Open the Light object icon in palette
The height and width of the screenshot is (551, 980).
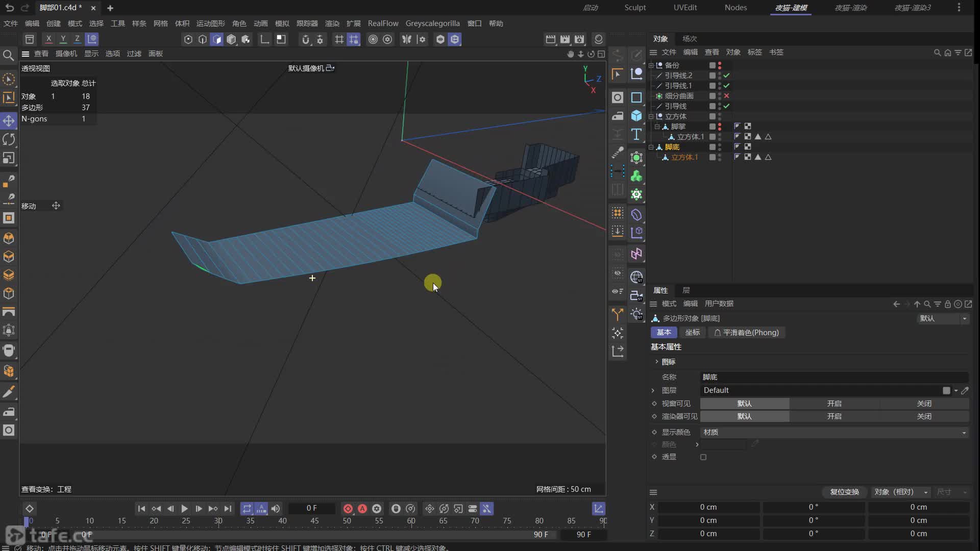pos(636,314)
